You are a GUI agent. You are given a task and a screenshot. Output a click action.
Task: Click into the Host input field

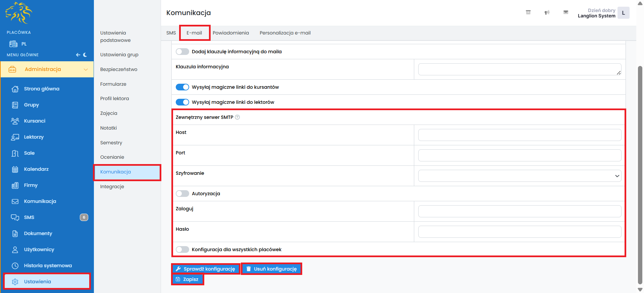(519, 135)
